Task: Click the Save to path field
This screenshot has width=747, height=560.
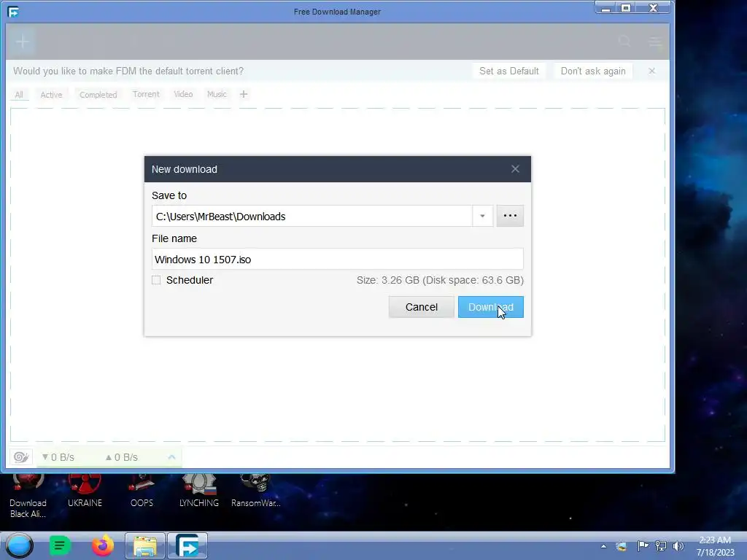Action: click(x=312, y=216)
